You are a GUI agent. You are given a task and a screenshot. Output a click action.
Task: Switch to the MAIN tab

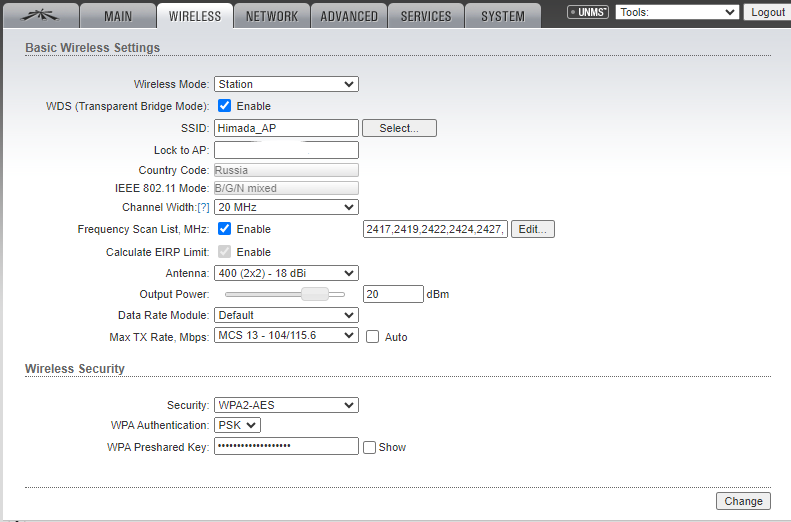click(117, 16)
